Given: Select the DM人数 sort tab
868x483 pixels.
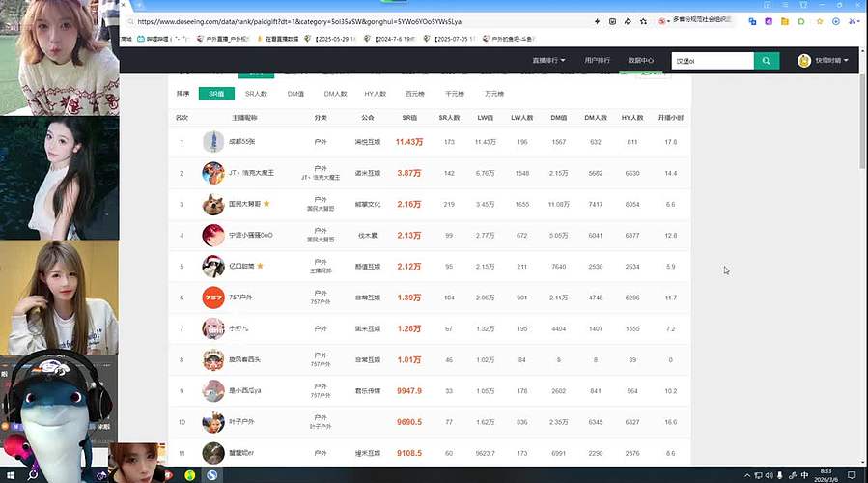Looking at the screenshot, I should pos(335,94).
